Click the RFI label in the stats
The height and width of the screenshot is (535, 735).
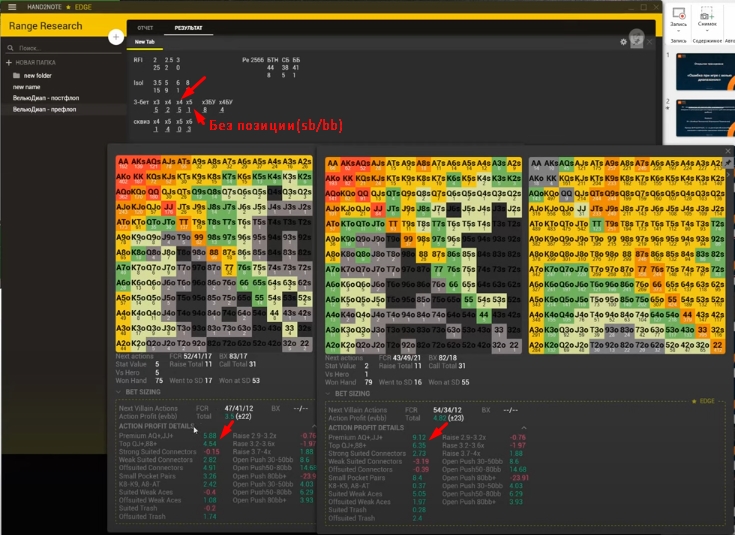(138, 60)
